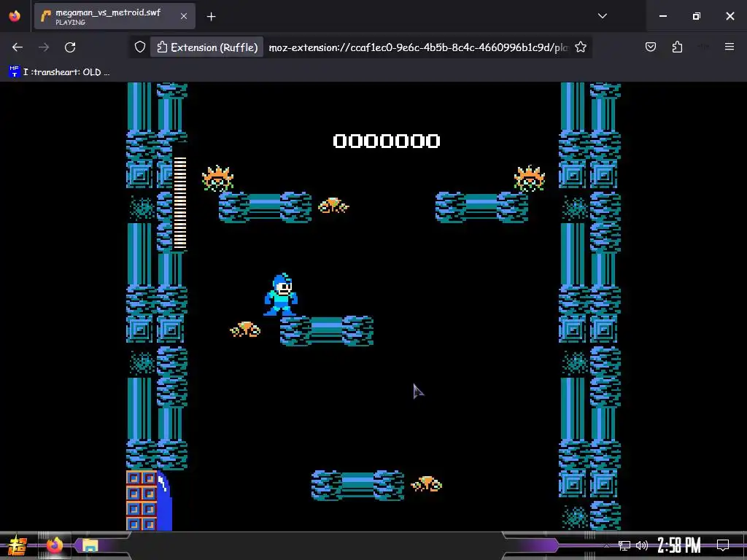Select the megaman_vs_metroid.swf tab

pos(115,16)
